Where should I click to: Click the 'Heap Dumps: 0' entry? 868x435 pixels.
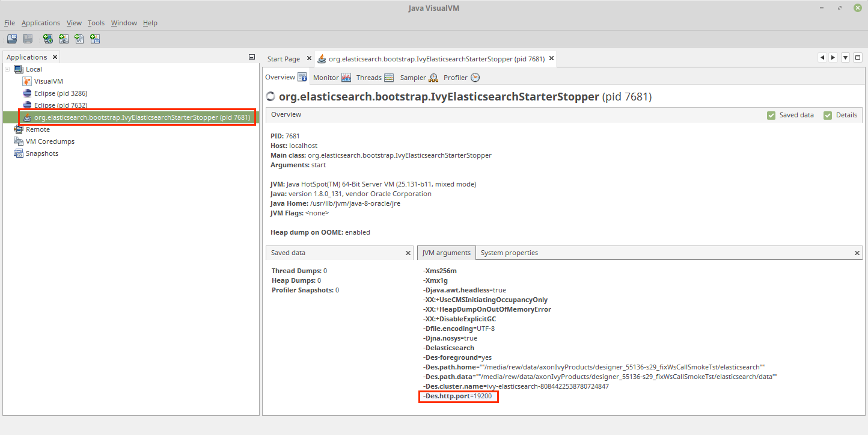pyautogui.click(x=296, y=280)
